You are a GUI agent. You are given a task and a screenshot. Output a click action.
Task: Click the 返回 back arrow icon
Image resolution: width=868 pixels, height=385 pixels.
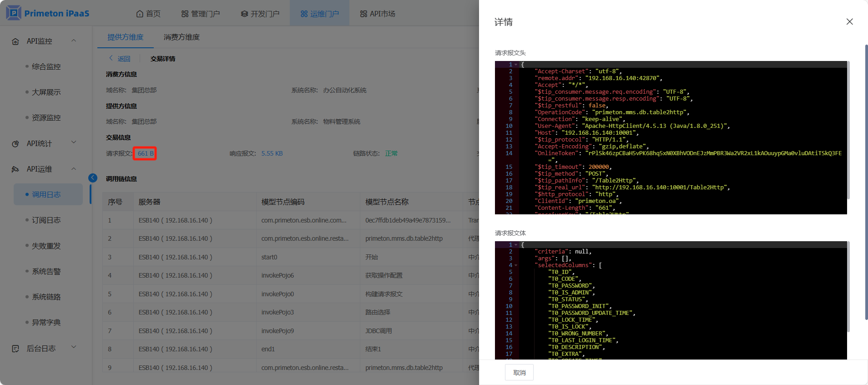tap(111, 58)
